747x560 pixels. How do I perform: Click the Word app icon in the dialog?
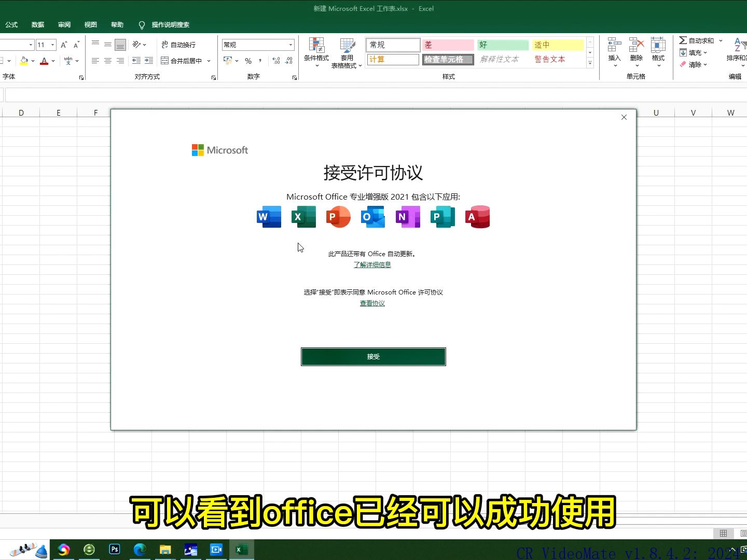pos(269,217)
